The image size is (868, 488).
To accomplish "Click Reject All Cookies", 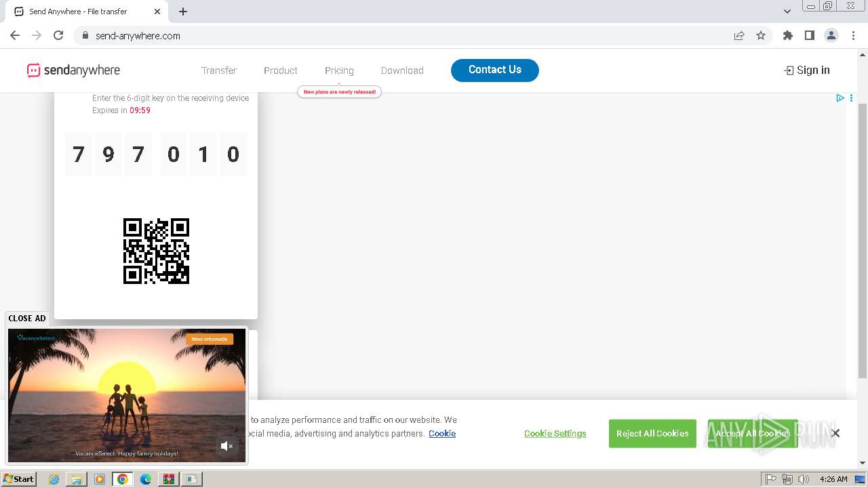I will tap(652, 434).
